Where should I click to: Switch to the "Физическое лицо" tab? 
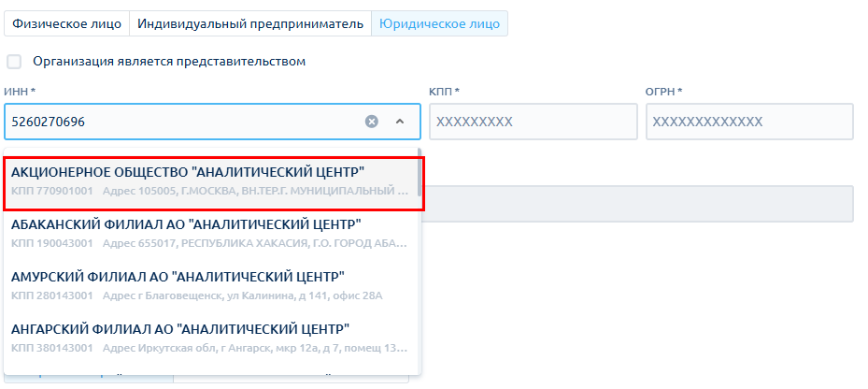pyautogui.click(x=66, y=23)
